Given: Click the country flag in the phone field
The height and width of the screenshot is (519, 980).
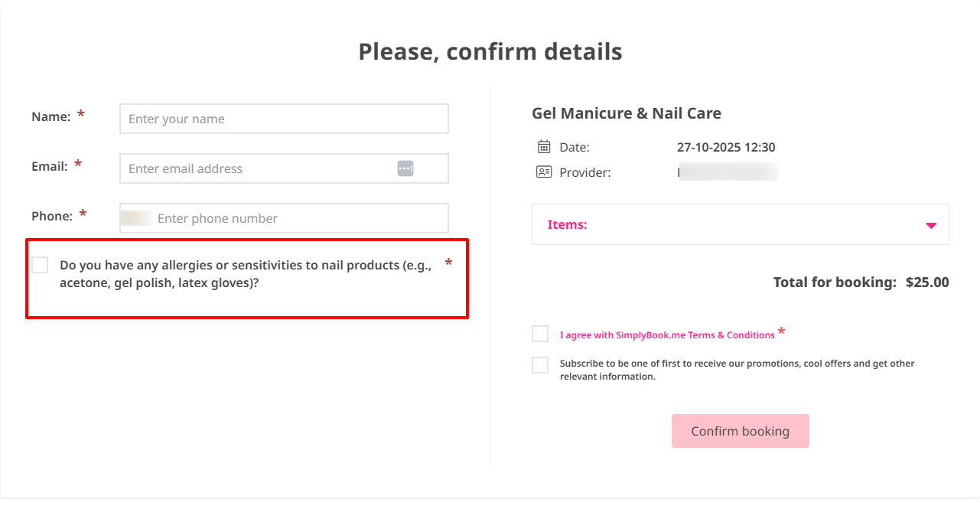Looking at the screenshot, I should pos(136,218).
